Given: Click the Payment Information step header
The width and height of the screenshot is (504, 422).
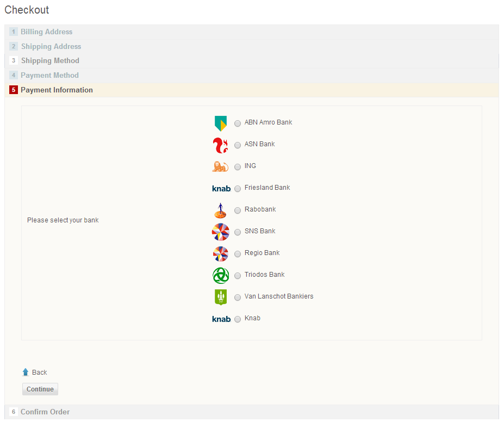Looking at the screenshot, I should 57,90.
